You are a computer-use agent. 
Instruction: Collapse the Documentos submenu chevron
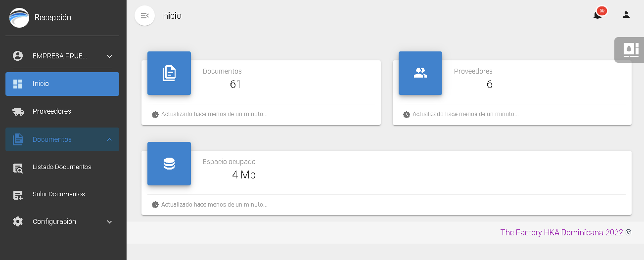pos(109,140)
